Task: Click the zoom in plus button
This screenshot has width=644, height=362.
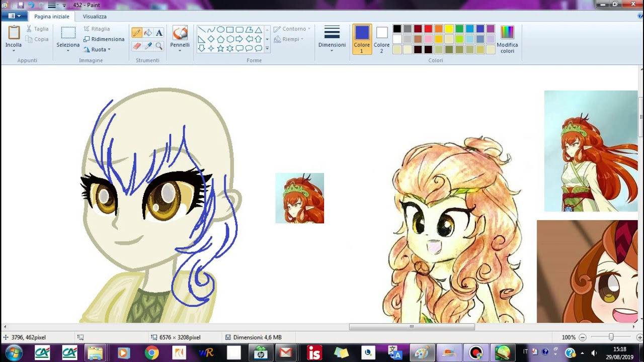Action: point(639,337)
